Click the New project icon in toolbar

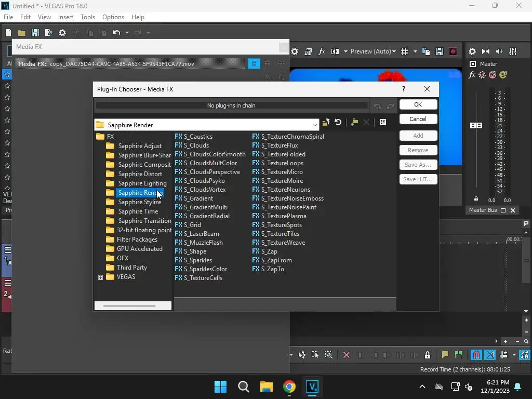(8, 33)
